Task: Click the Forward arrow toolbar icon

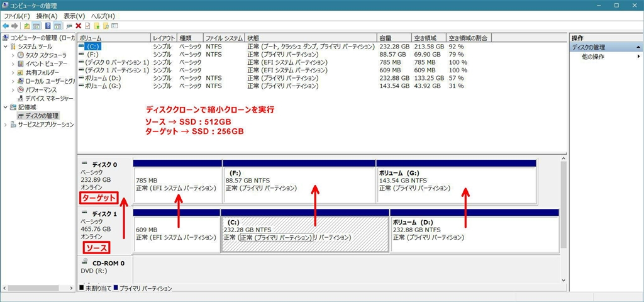Action: tap(15, 26)
